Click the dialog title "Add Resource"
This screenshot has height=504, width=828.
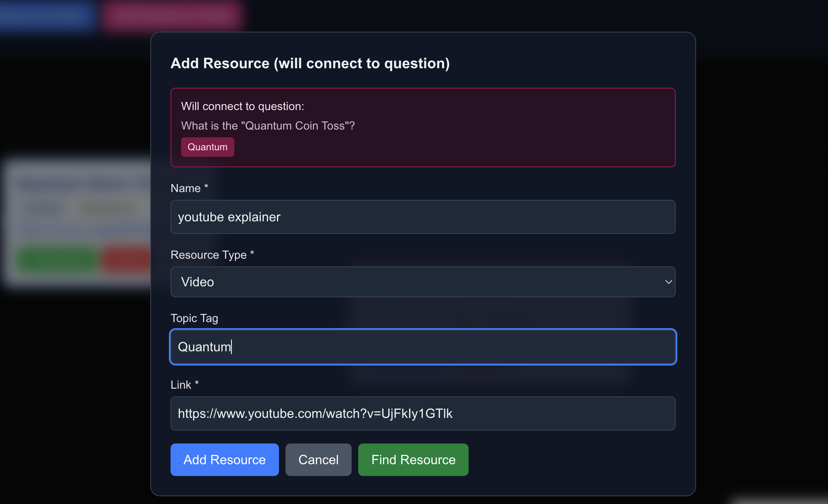point(310,63)
